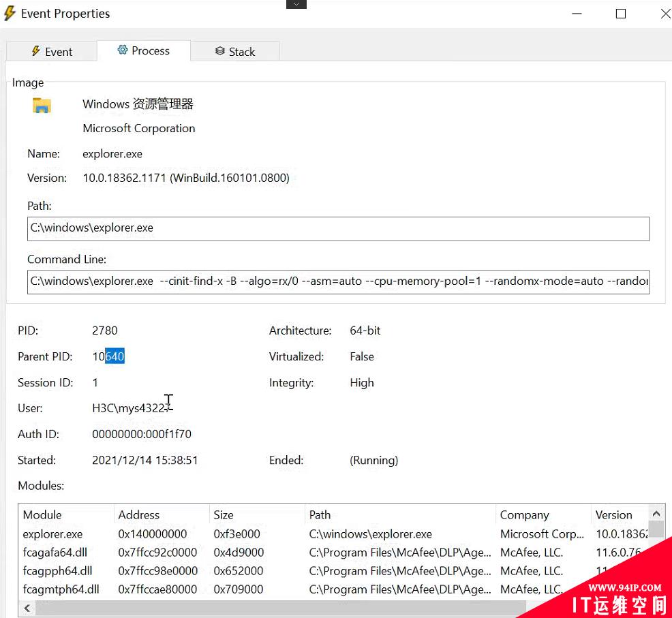
Task: Click the User value H3C\mys4322
Action: click(x=130, y=408)
